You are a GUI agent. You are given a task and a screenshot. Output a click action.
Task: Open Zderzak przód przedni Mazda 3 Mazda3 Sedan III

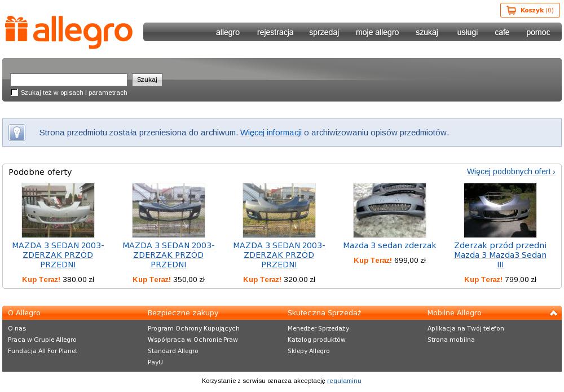tap(500, 255)
